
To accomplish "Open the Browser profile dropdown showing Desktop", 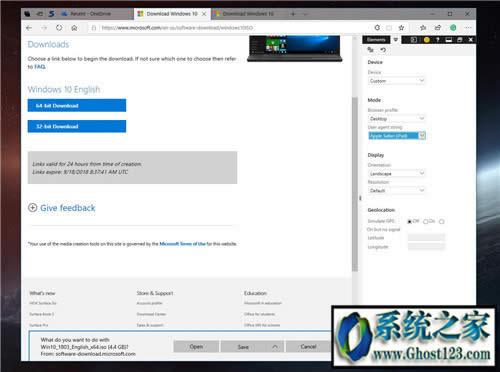I will tap(397, 119).
